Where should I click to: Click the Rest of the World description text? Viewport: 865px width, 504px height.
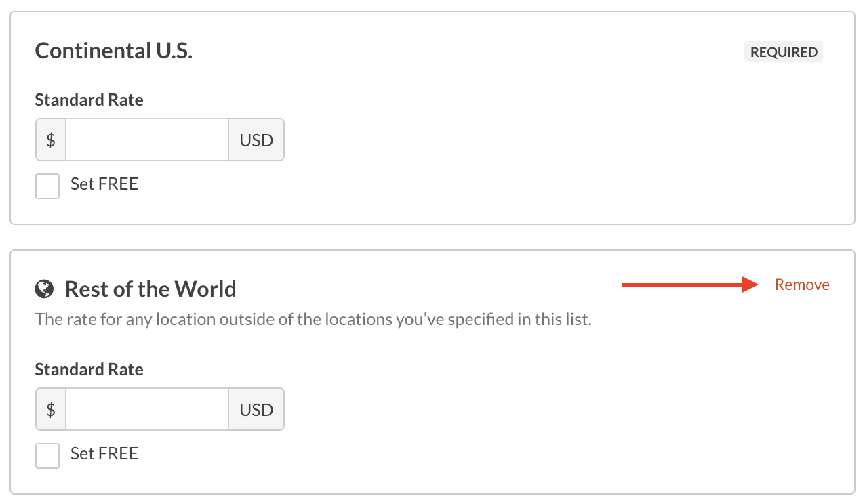pos(313,319)
